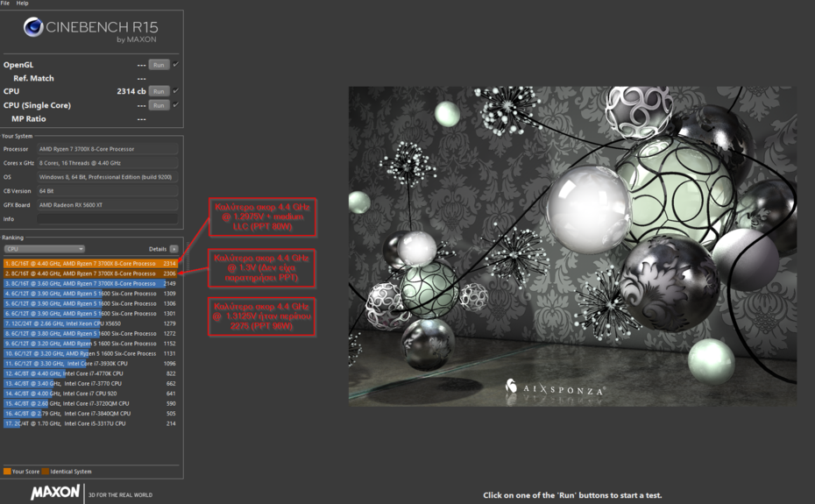Select the Core i5-3317U ranking row

(90, 423)
